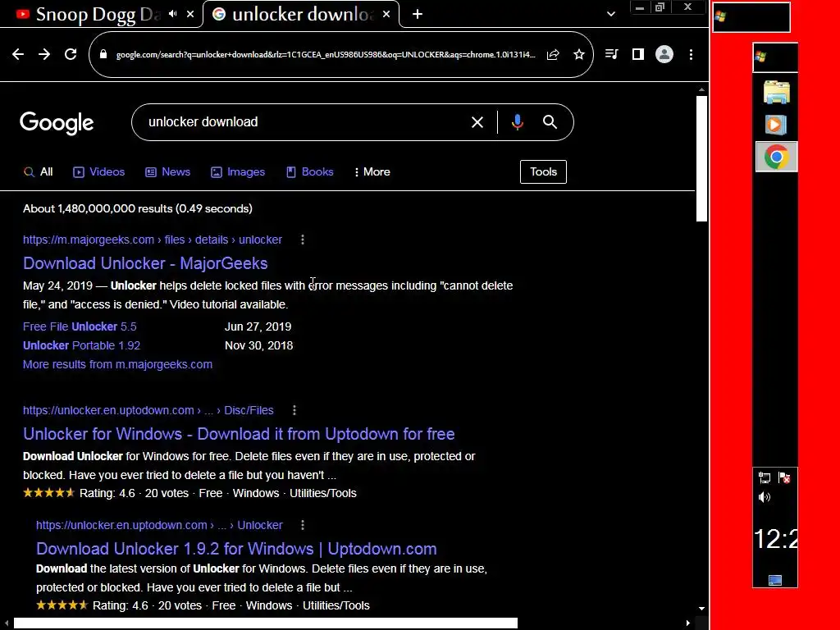The image size is (840, 630).
Task: Open options for Uptodown Unlocker sub-result
Action: point(303,525)
